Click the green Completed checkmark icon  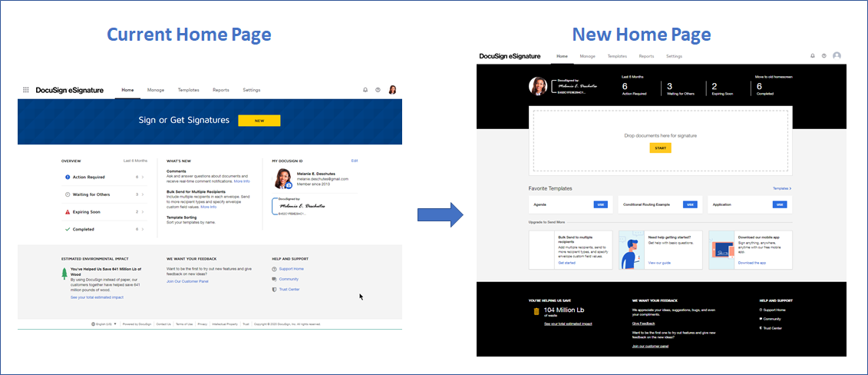pos(68,229)
